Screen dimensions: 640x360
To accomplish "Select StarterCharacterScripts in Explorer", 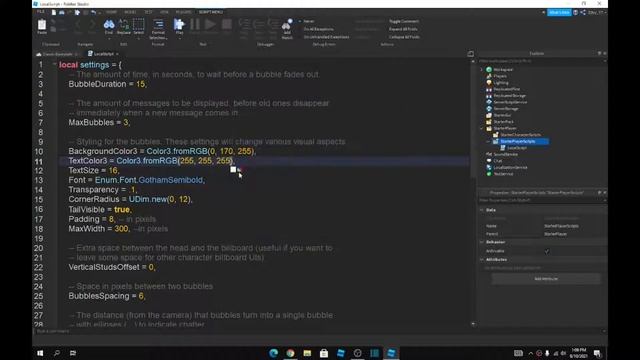I will 520,135.
